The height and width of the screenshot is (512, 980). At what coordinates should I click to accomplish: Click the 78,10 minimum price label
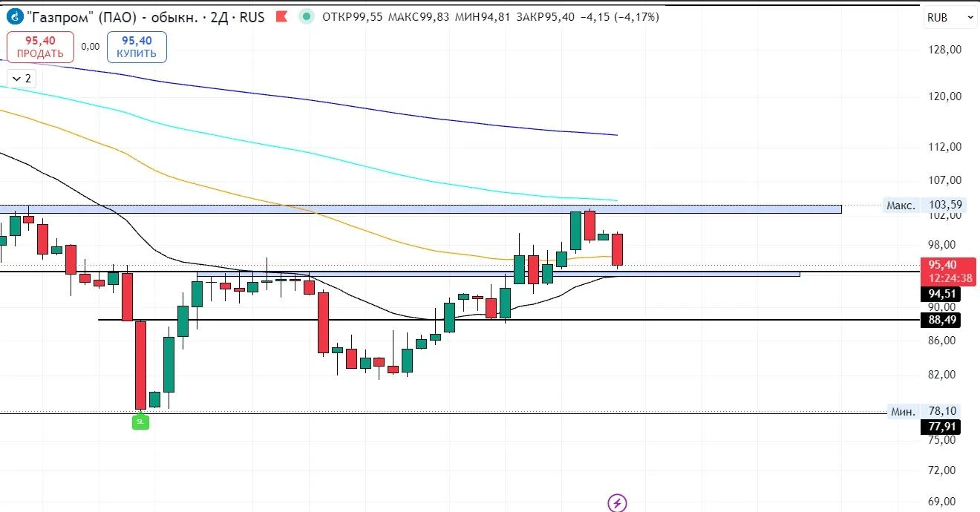click(x=941, y=412)
